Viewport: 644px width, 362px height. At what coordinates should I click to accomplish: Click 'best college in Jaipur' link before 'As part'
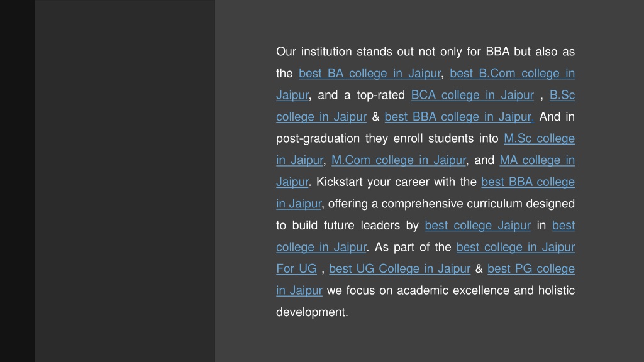coord(321,248)
